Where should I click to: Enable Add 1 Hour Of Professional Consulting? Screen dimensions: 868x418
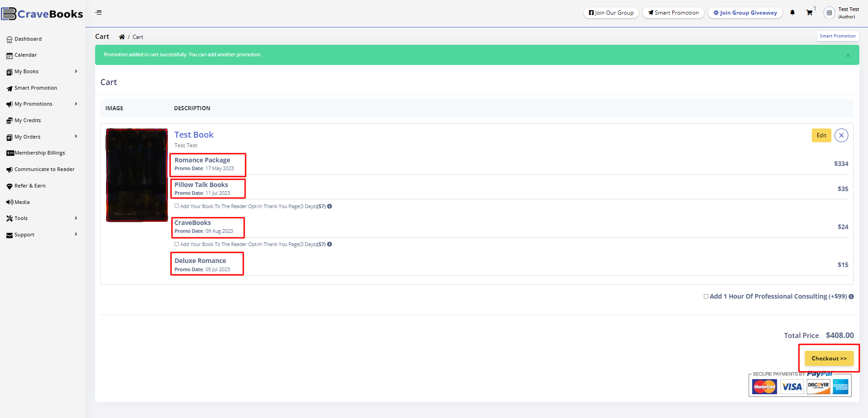click(706, 296)
